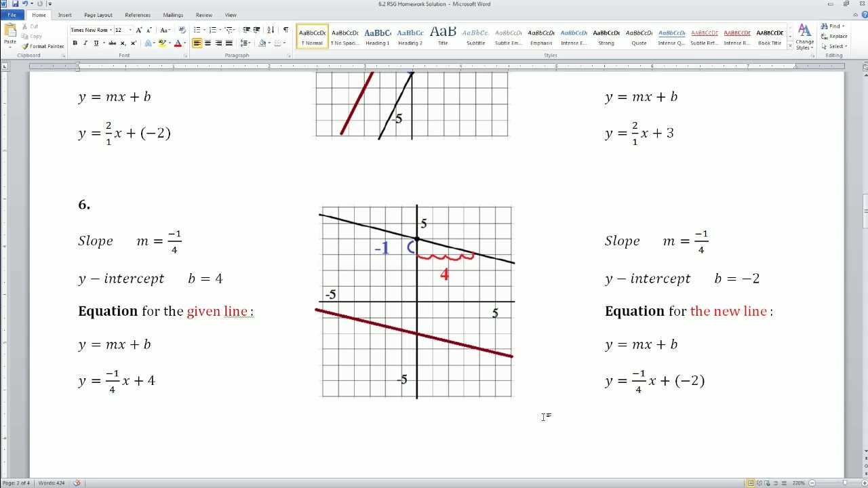Open the Font dialog launcher
This screenshot has height=488, width=868.
coord(186,56)
